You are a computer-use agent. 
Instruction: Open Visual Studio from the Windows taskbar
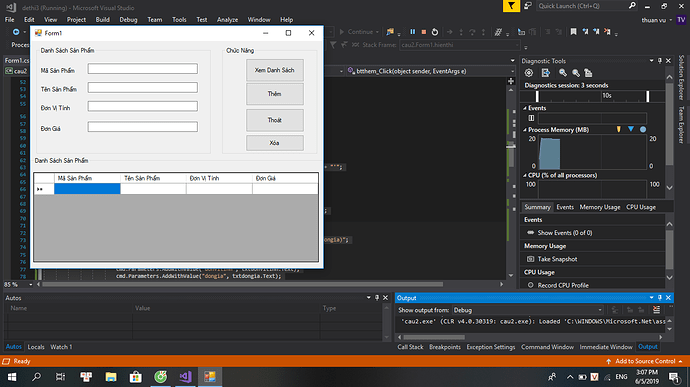coord(185,376)
